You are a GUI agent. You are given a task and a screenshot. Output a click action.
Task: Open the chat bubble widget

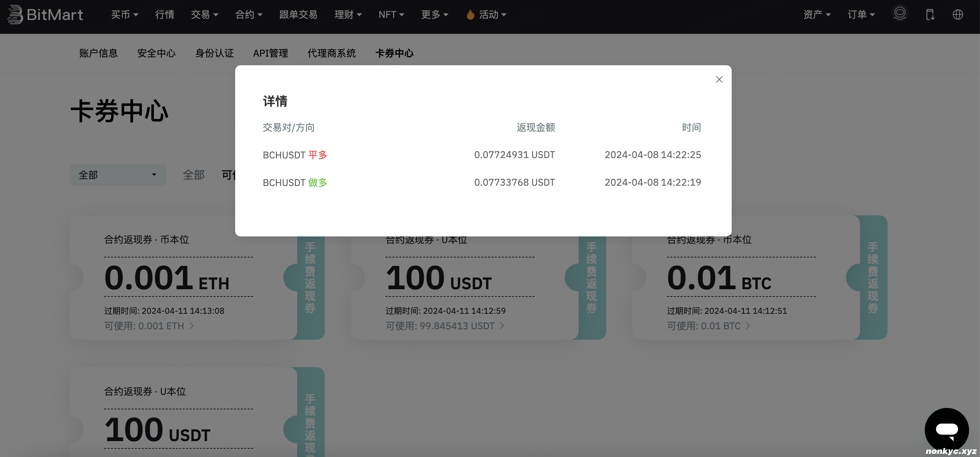(947, 429)
